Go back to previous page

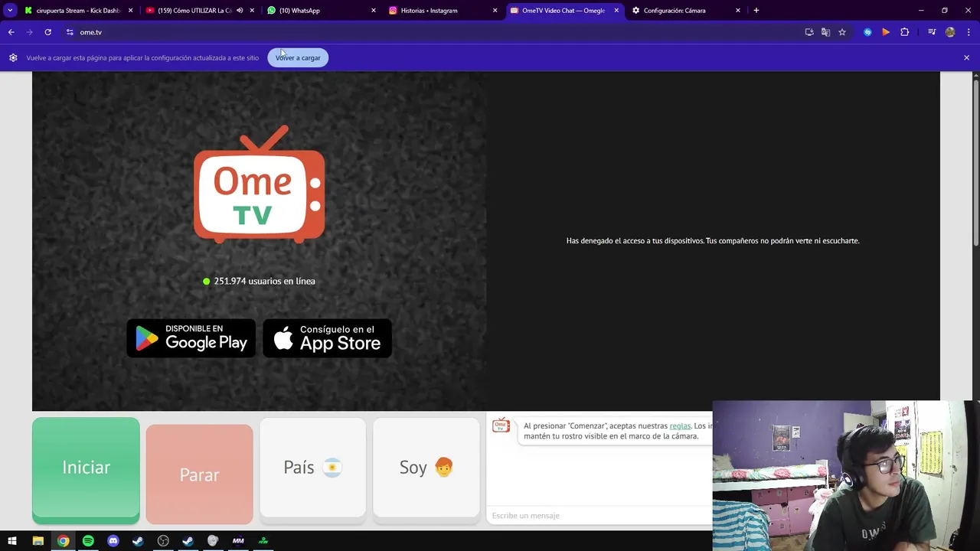point(11,32)
